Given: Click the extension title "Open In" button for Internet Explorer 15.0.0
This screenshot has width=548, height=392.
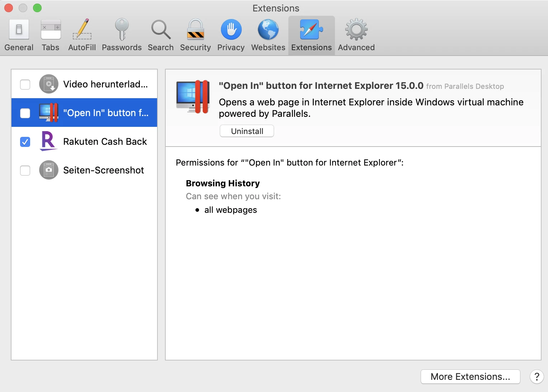Looking at the screenshot, I should pos(321,86).
